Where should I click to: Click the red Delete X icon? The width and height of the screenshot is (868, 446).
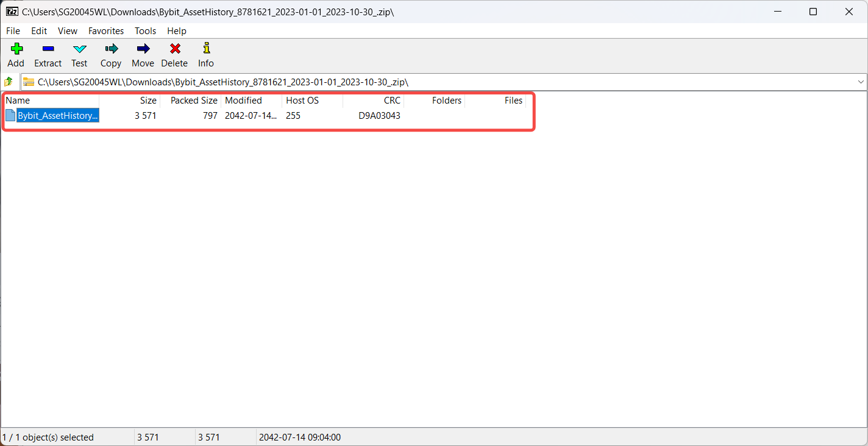174,49
